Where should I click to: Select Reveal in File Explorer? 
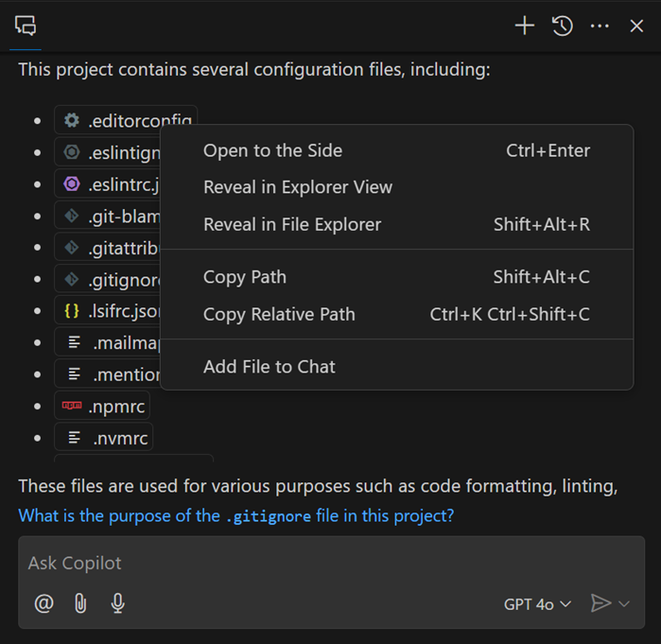(292, 224)
